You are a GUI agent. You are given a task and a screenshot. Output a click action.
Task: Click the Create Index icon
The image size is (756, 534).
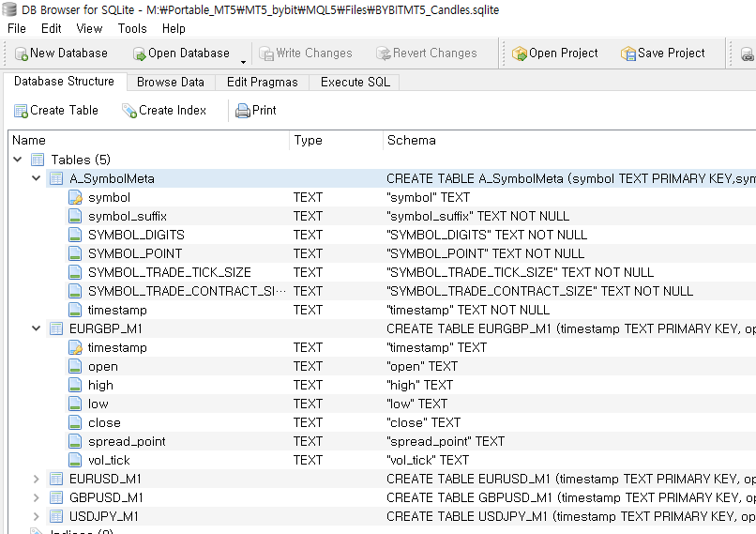[x=129, y=111]
